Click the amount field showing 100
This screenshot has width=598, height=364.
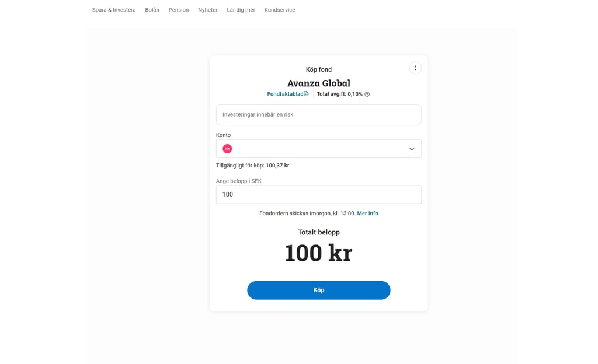pyautogui.click(x=318, y=194)
